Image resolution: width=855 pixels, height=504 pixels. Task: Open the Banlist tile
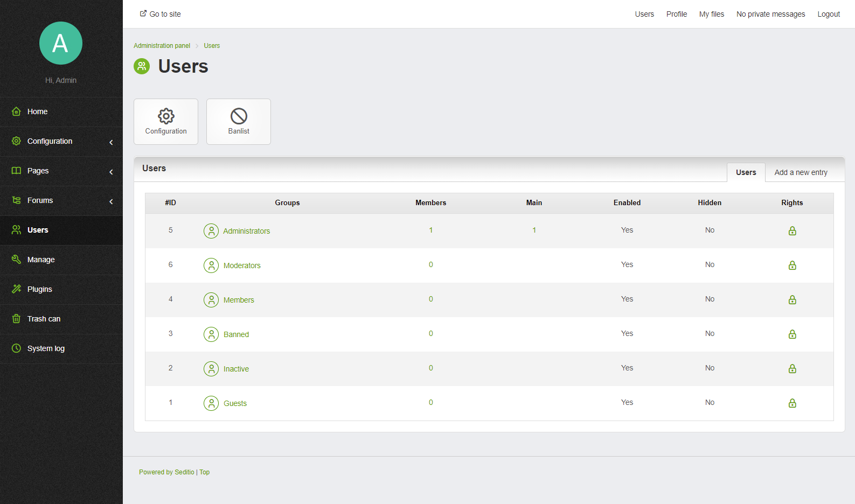point(239,122)
